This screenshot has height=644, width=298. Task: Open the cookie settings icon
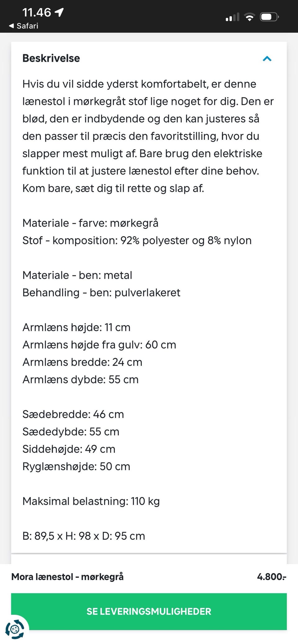click(x=14, y=629)
